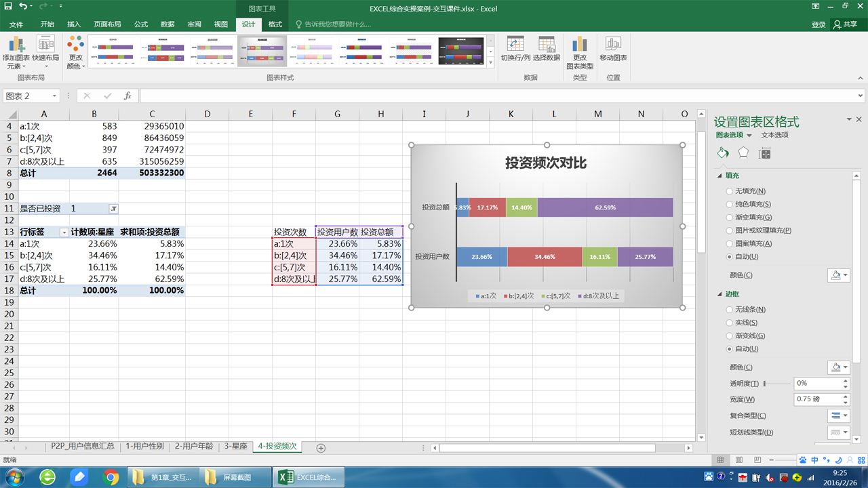The height and width of the screenshot is (488, 868).
Task: Open the Quick Layout (快速布局) gallery
Action: [45, 53]
